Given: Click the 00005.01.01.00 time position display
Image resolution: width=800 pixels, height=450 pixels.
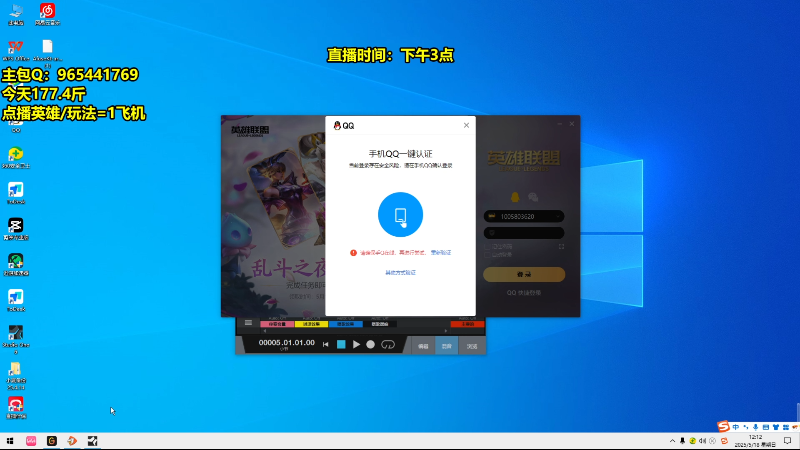Looking at the screenshot, I should coord(286,343).
